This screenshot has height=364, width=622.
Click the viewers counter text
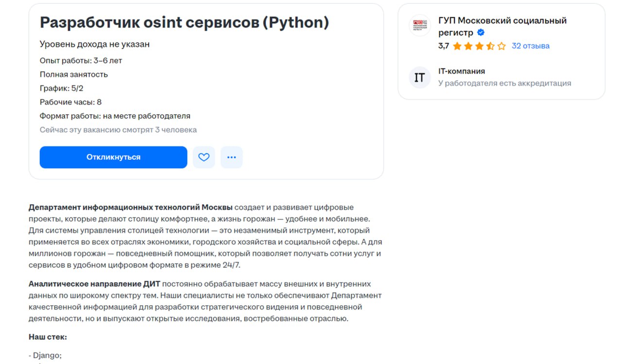click(x=118, y=129)
